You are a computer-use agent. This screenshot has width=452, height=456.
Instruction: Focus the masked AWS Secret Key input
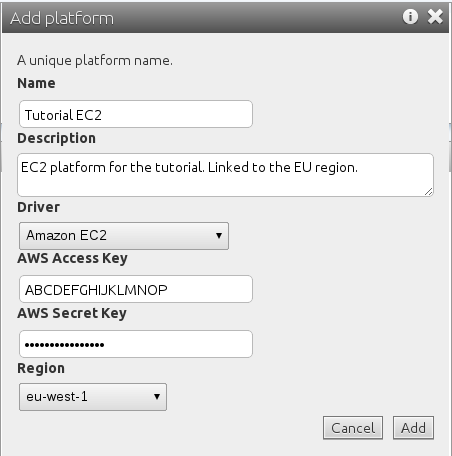(136, 344)
